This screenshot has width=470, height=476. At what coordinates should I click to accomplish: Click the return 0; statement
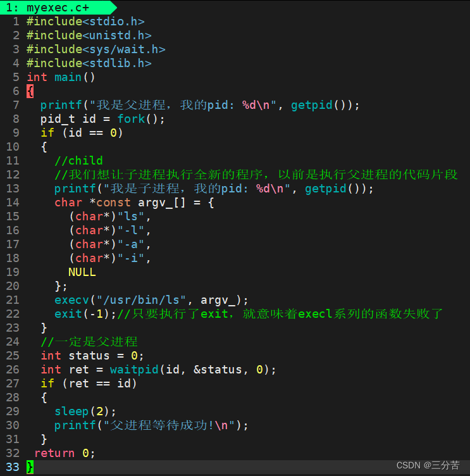pyautogui.click(x=65, y=453)
